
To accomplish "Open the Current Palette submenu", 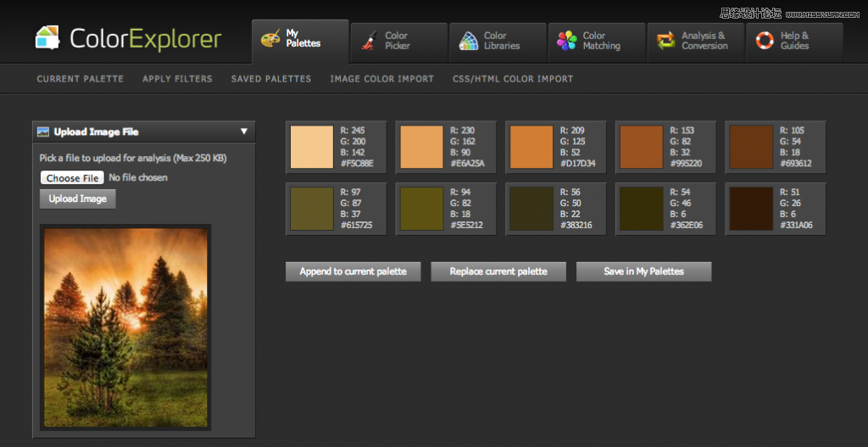I will tap(81, 79).
